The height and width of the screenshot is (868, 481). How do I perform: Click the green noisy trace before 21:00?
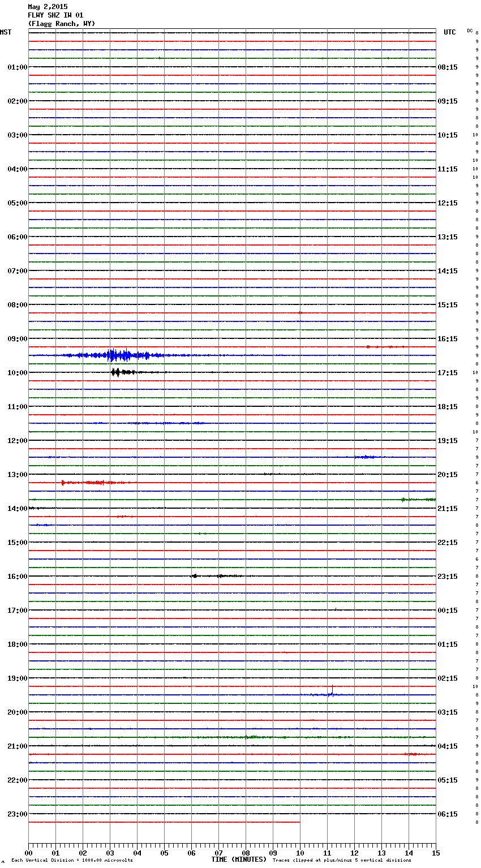click(x=232, y=737)
